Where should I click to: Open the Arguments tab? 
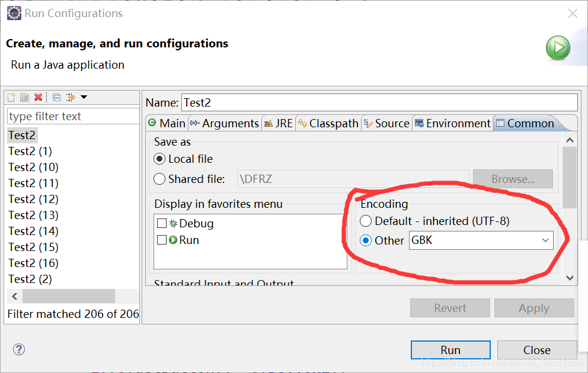point(224,123)
